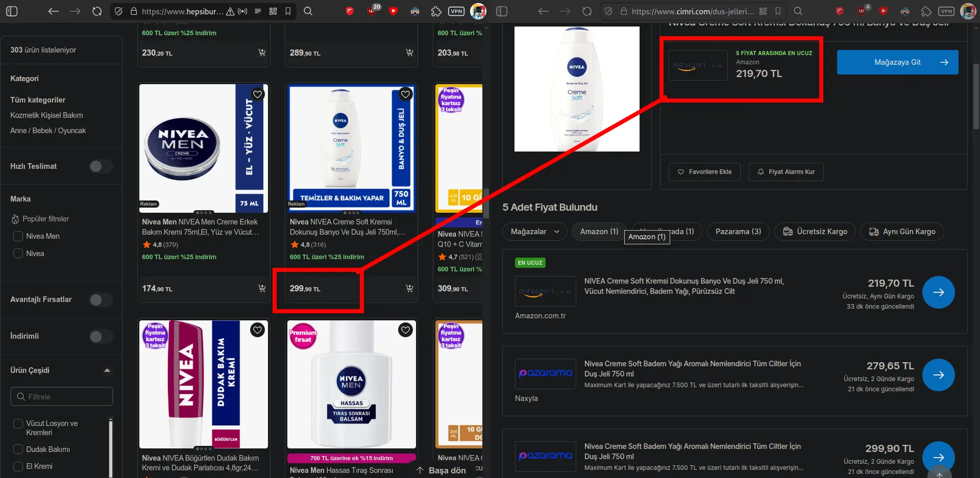
Task: Turn on the İndirimli filter switch
Action: pos(101,337)
